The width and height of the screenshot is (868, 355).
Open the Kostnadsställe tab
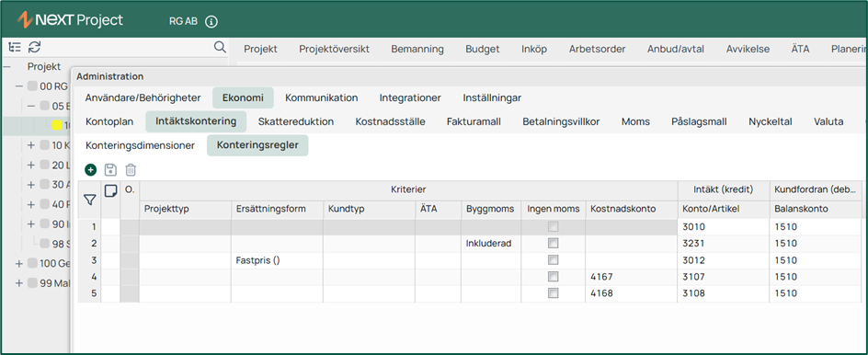pos(390,121)
